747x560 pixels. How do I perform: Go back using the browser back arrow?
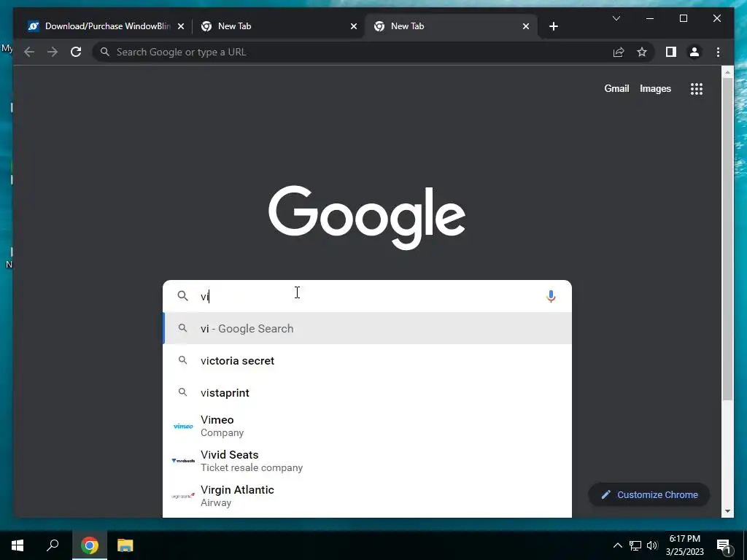[x=29, y=52]
